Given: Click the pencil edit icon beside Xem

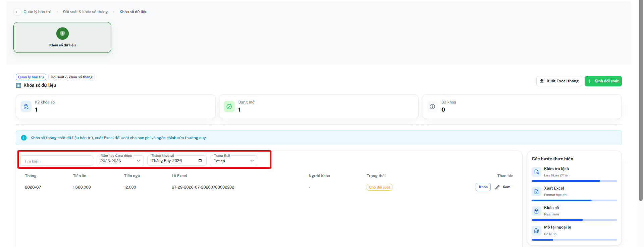Looking at the screenshot, I should pos(497,187).
